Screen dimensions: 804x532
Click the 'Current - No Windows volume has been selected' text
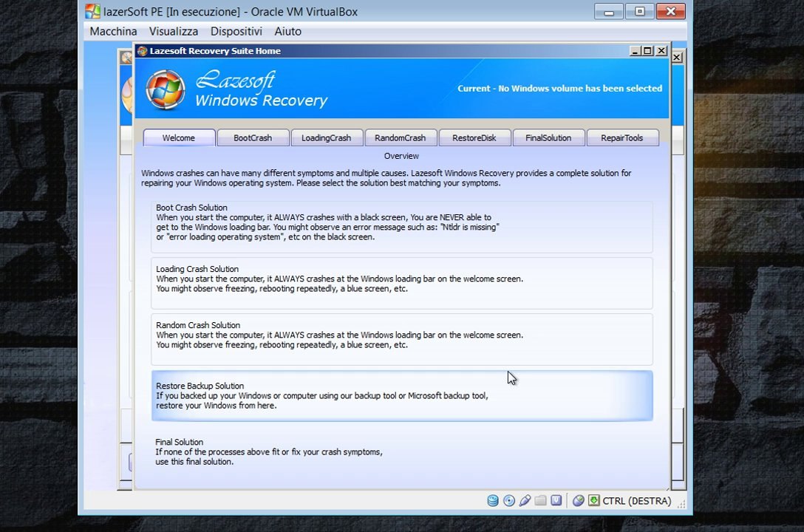tap(559, 88)
